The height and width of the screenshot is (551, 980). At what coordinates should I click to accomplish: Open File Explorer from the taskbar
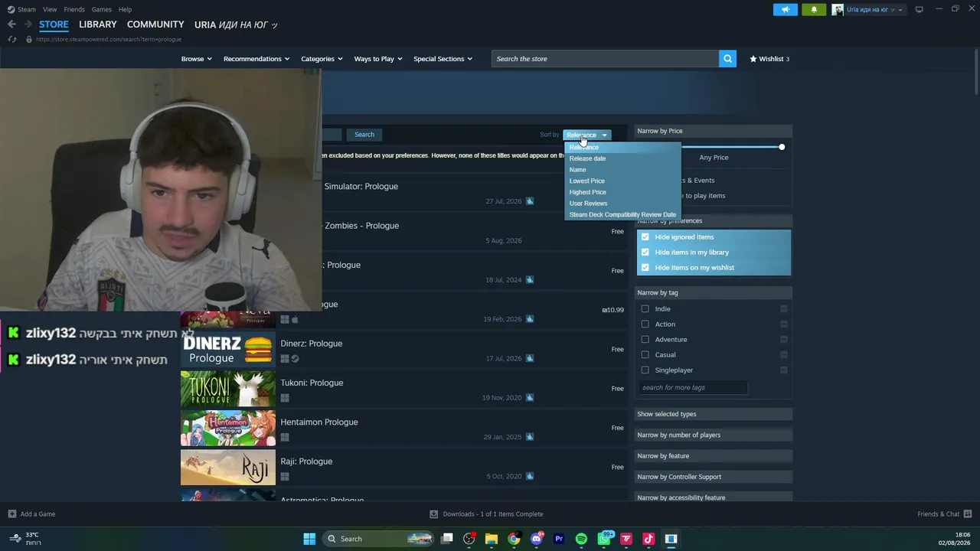[x=492, y=539]
